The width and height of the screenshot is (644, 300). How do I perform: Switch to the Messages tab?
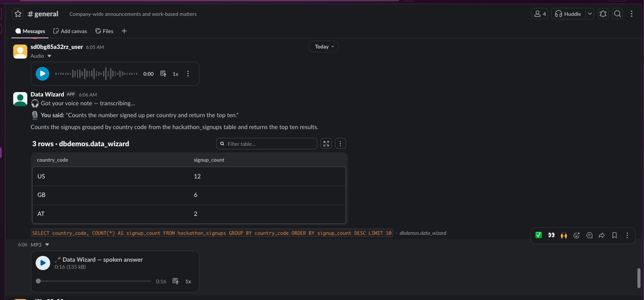coord(30,31)
